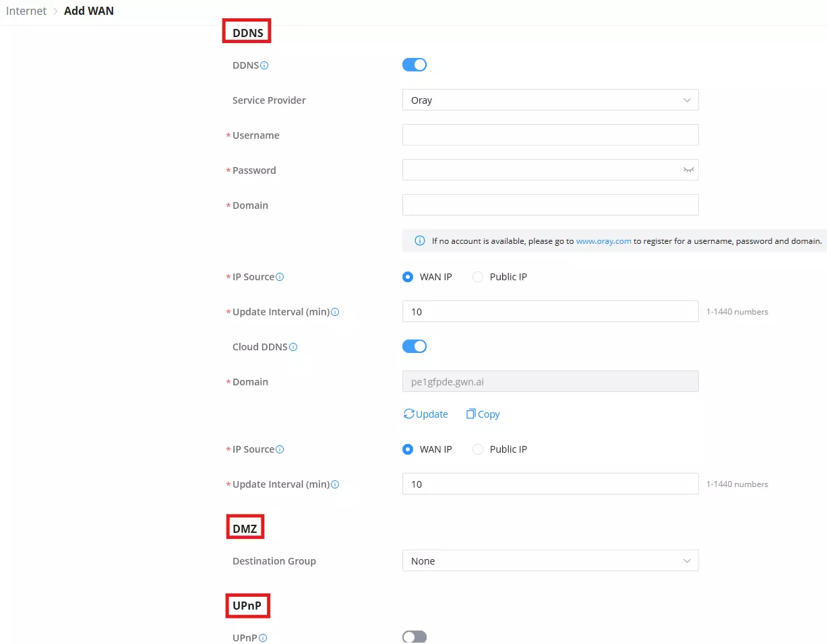Screen dimensions: 827x644
Task: Click info icon beside second IP Source
Action: point(280,449)
